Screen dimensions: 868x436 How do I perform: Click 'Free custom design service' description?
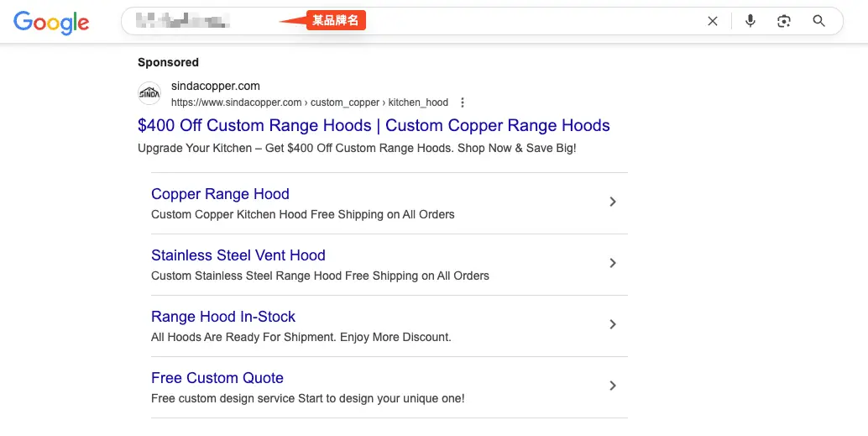pyautogui.click(x=308, y=398)
